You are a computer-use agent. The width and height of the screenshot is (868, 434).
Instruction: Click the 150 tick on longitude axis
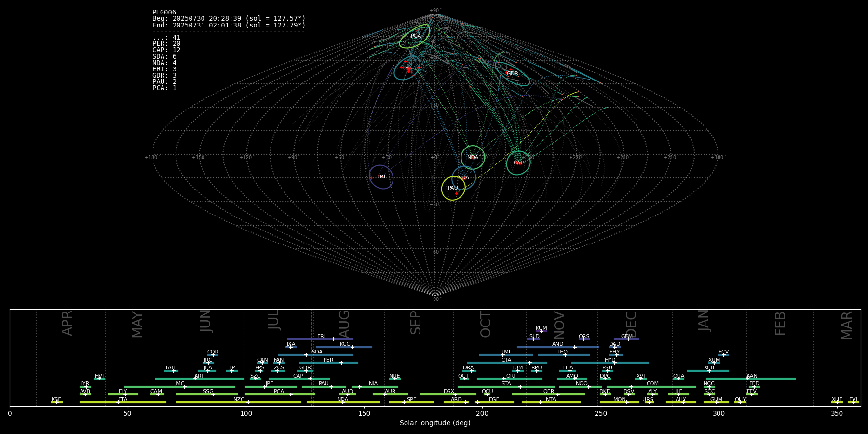[x=364, y=414]
